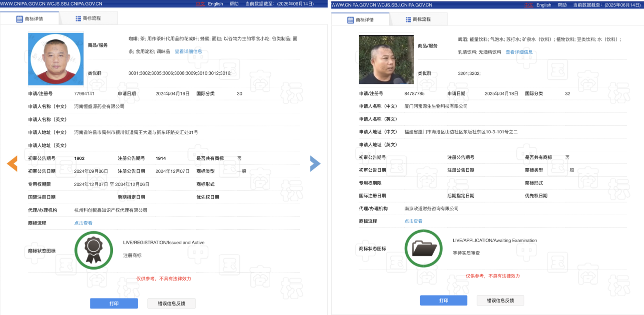Open 商标详情 tab above trademark 77994141

(x=30, y=19)
